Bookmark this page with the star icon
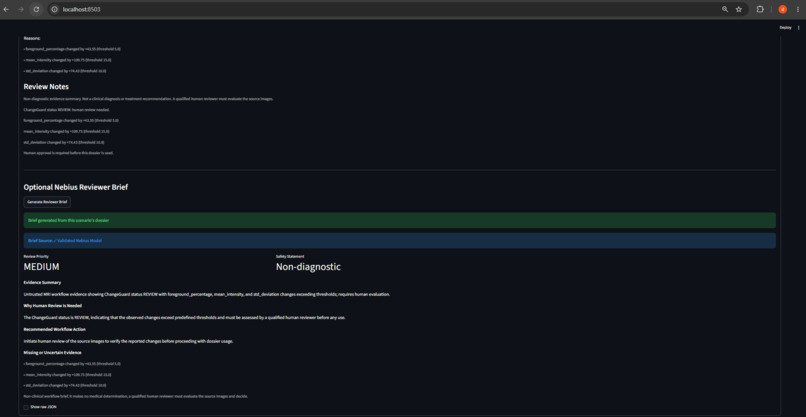 739,9
